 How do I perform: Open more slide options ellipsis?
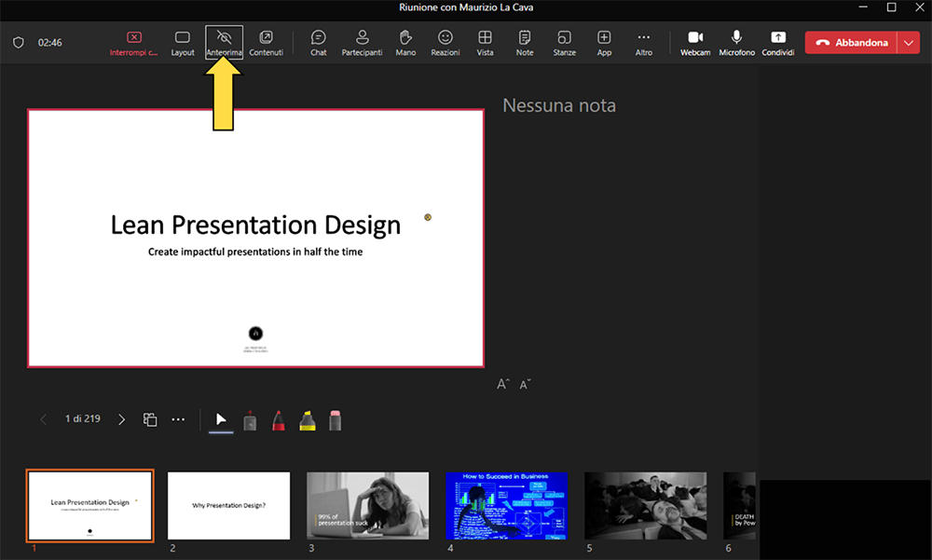(178, 419)
